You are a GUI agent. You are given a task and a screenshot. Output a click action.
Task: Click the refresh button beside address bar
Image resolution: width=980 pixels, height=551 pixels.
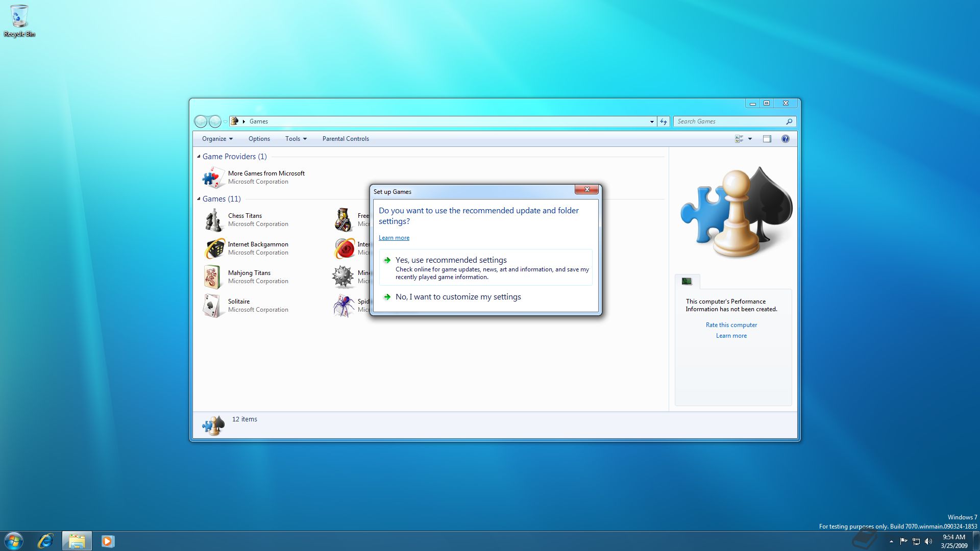pyautogui.click(x=664, y=121)
